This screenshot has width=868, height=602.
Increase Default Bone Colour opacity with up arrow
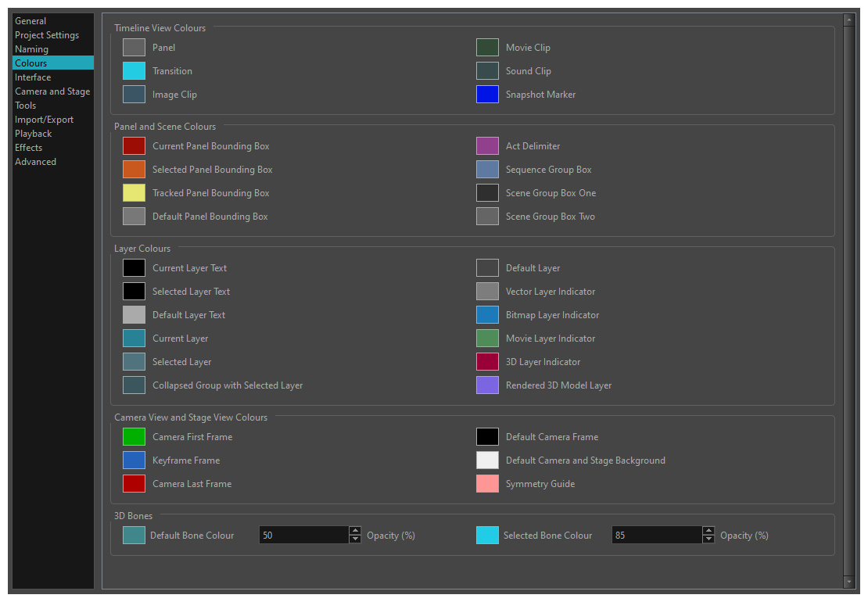355,531
